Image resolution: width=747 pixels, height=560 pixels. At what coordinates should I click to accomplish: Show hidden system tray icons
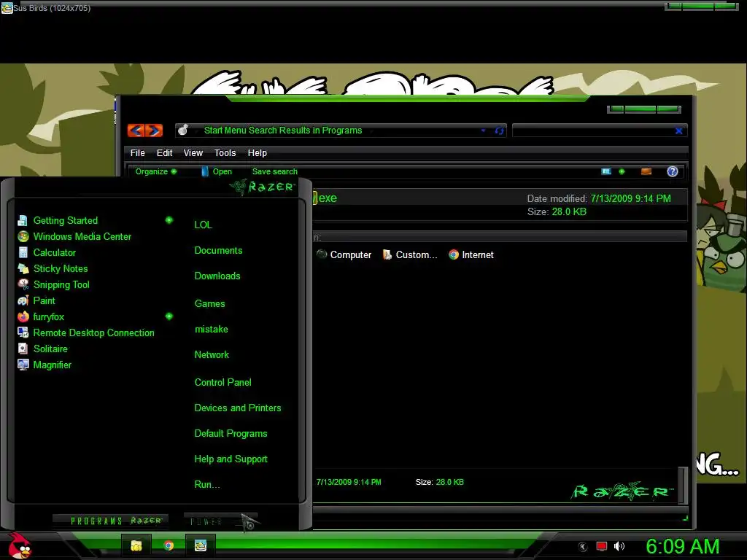click(583, 547)
